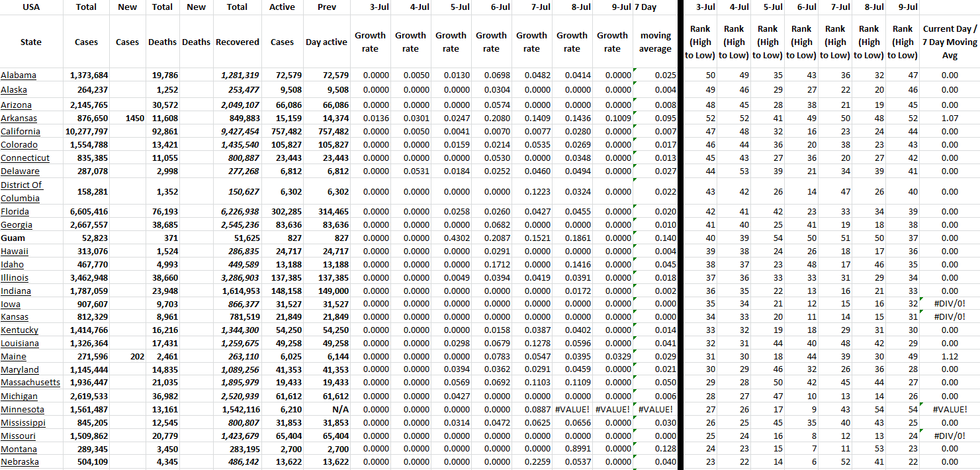Click the Nebraska state hyperlink

(x=20, y=462)
